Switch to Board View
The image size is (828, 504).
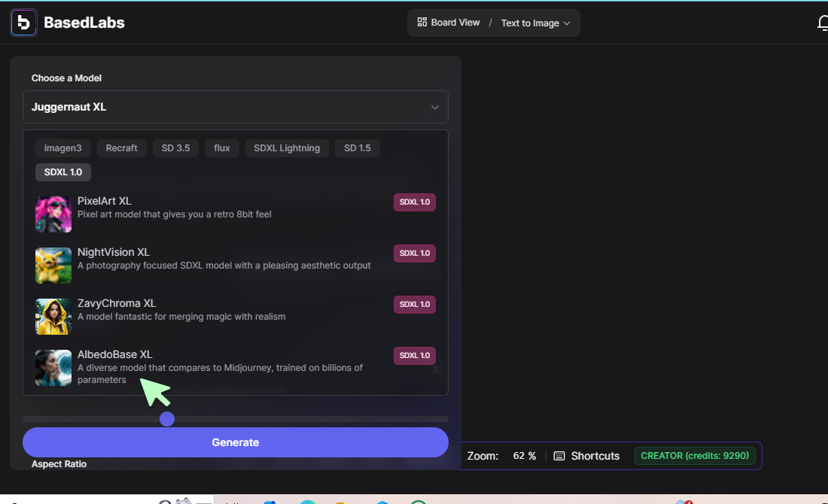coord(449,23)
